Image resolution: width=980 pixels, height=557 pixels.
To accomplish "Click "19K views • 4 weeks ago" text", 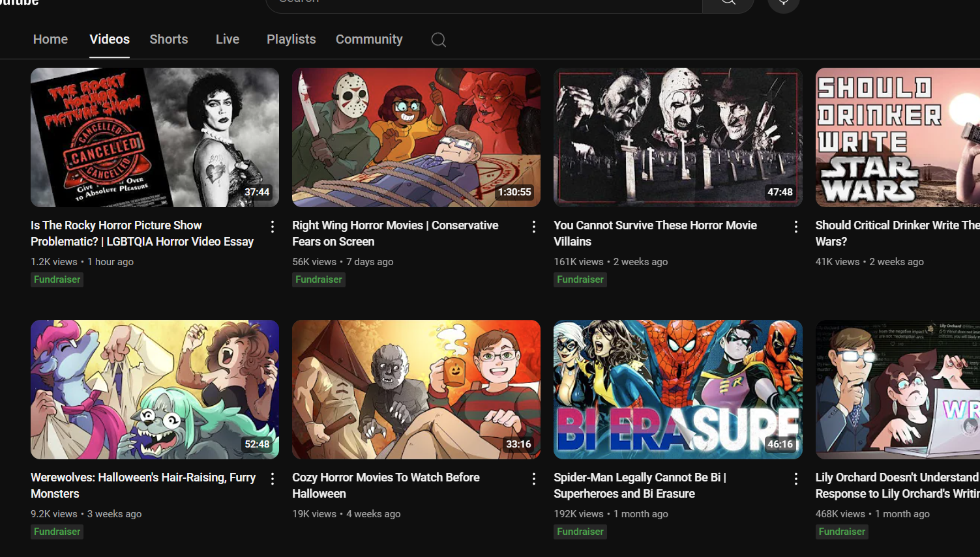I will pos(346,514).
